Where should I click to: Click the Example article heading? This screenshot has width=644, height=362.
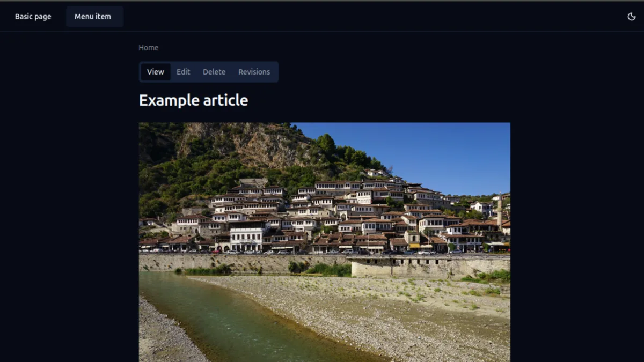click(193, 100)
